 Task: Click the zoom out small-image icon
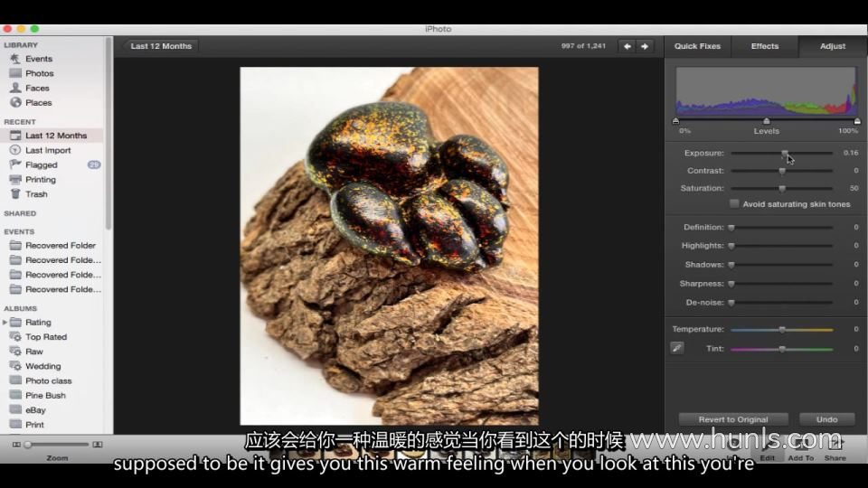(x=16, y=445)
